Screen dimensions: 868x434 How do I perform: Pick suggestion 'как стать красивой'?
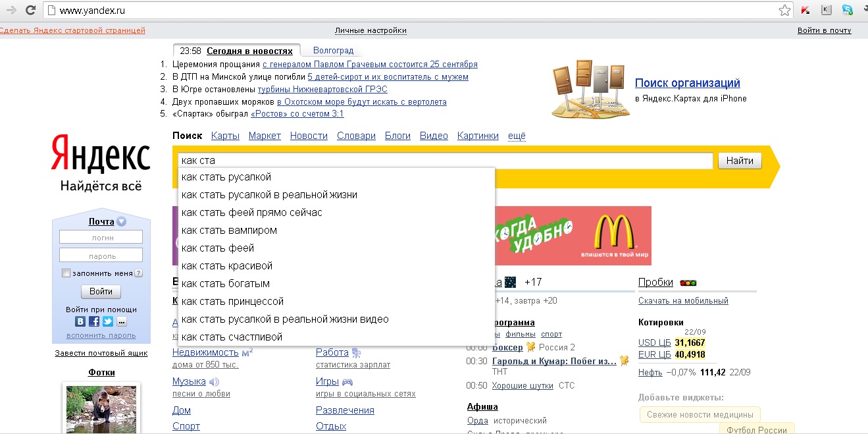(336, 266)
